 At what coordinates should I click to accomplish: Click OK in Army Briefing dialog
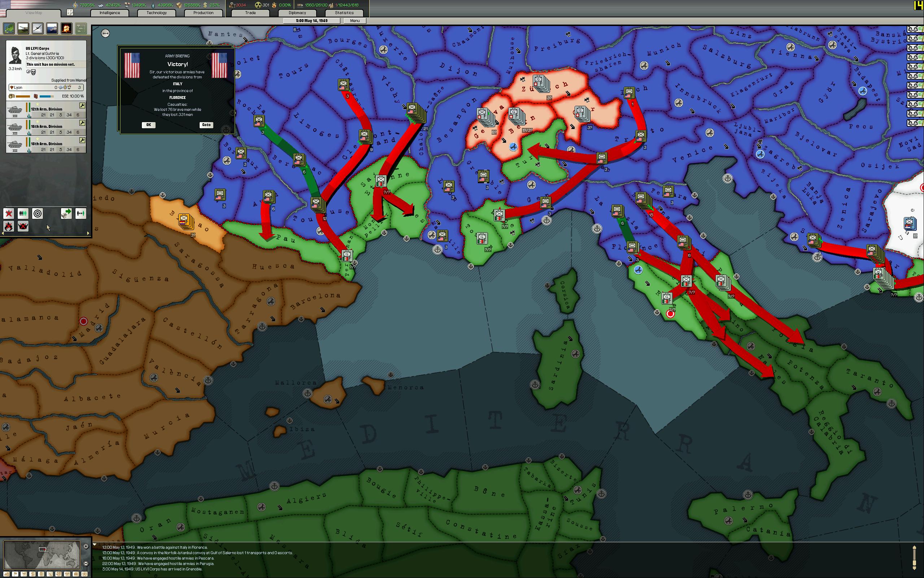coord(149,125)
